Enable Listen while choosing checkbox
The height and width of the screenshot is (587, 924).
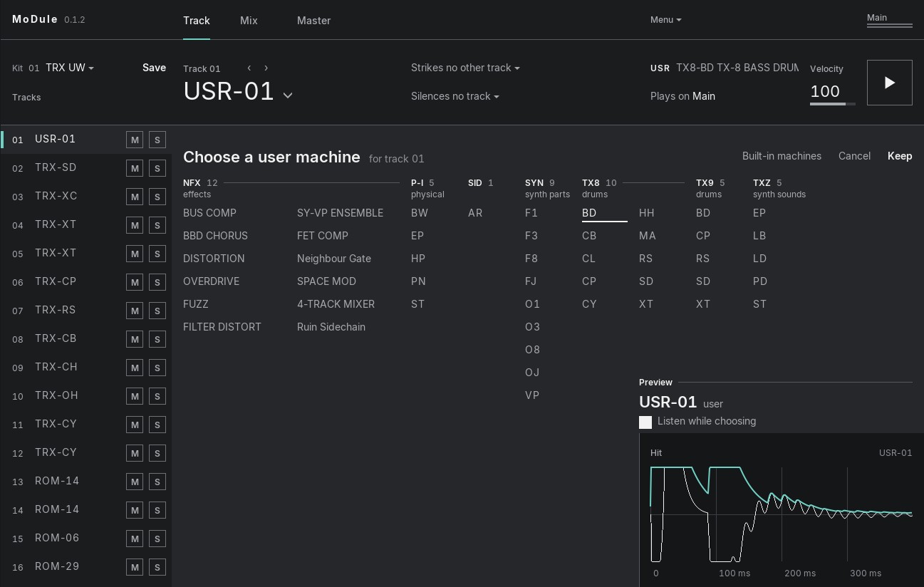click(645, 422)
